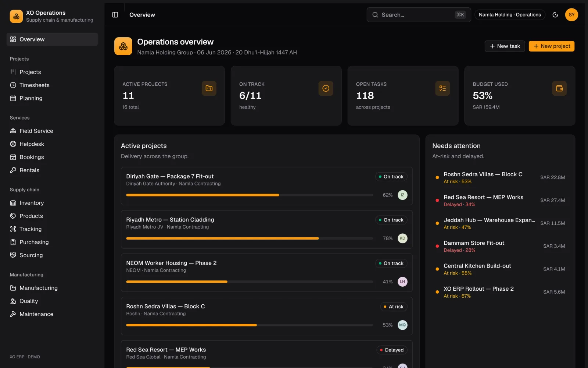Image resolution: width=588 pixels, height=368 pixels.
Task: Click the New task button
Action: pyautogui.click(x=505, y=46)
